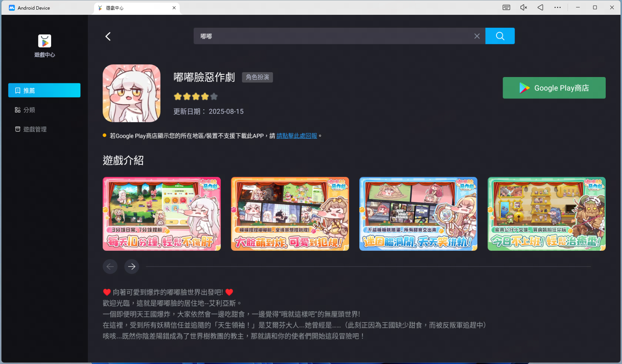The width and height of the screenshot is (622, 364).
Task: Click the blue search magnifier button
Action: tap(500, 36)
